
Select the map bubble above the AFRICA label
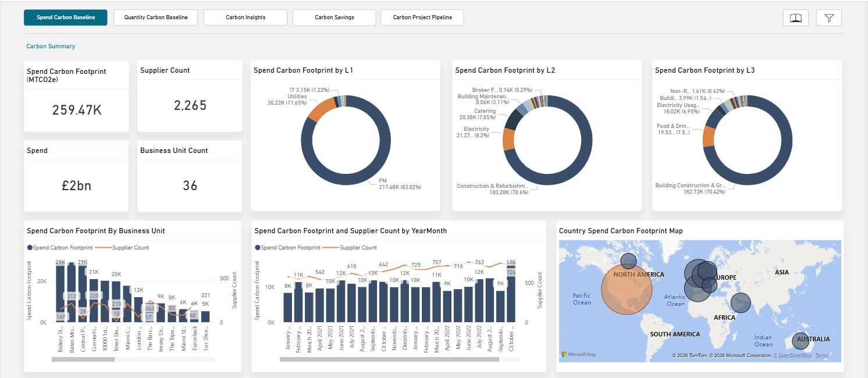click(x=741, y=302)
